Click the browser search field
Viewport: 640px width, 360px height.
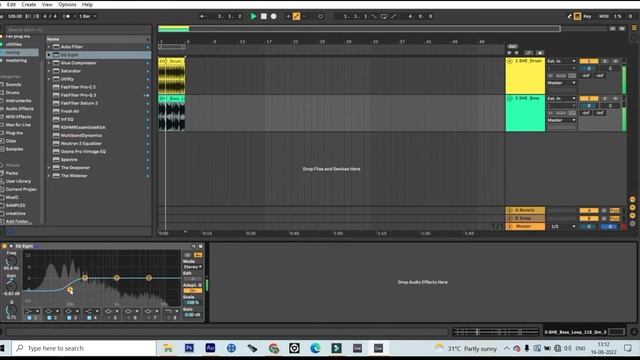(78, 30)
